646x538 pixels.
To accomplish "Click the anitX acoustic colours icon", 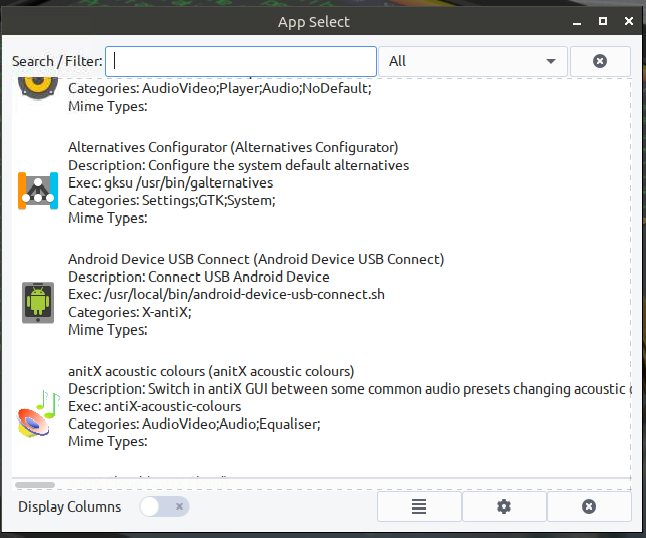I will point(38,414).
